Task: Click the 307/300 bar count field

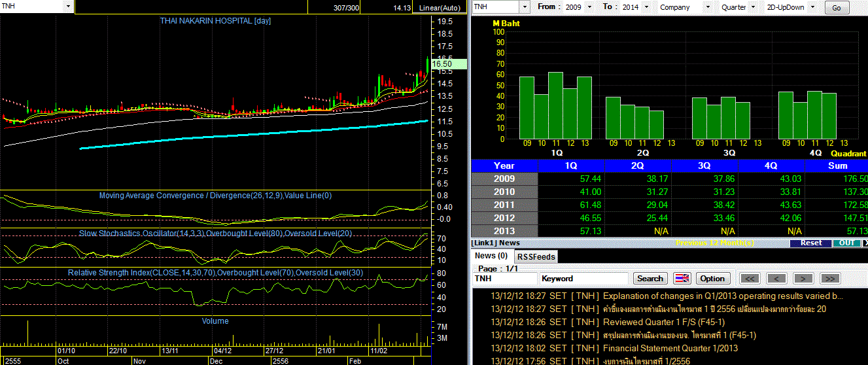Action: point(346,7)
